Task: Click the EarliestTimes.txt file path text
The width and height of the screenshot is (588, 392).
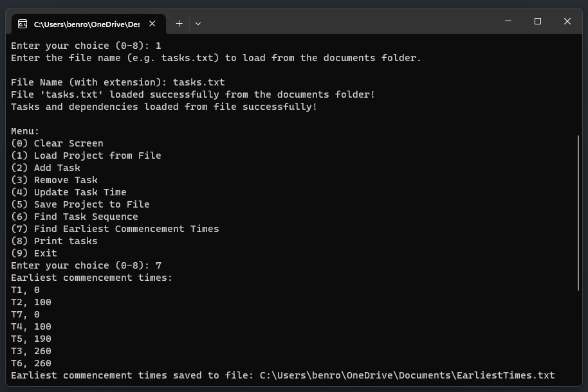Action: click(407, 375)
